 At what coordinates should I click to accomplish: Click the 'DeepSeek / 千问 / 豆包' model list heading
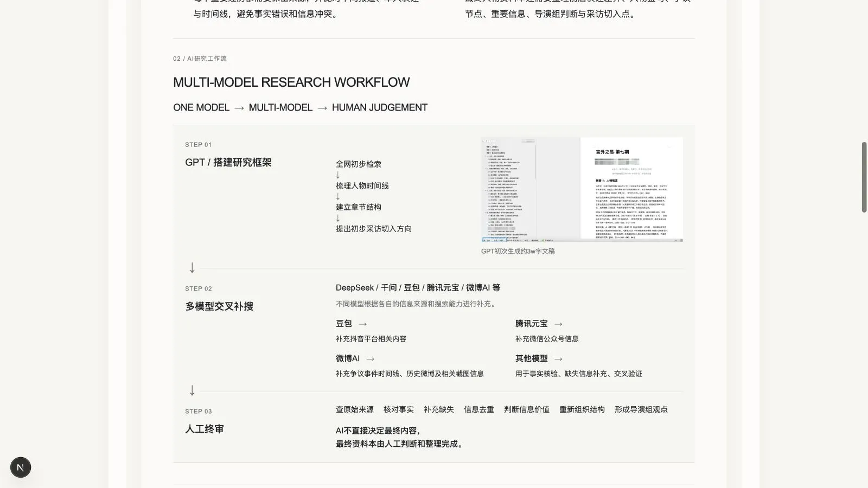(418, 287)
